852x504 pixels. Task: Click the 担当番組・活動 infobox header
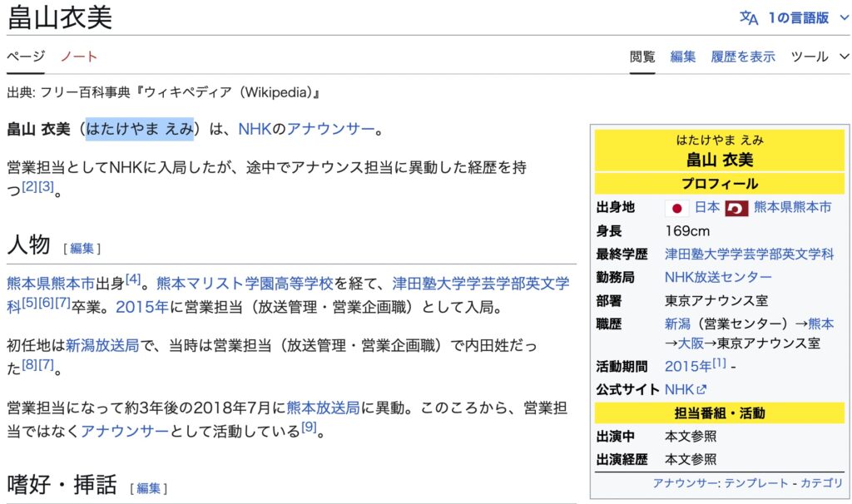tap(720, 413)
